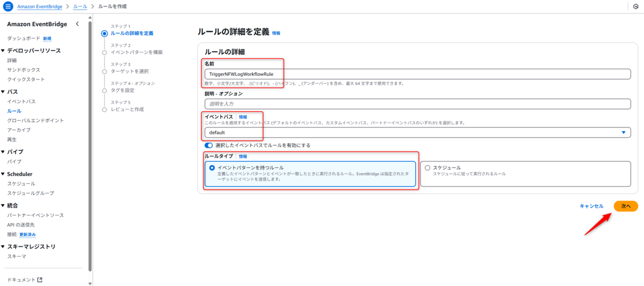The image size is (644, 286).
Task: Select step 2 イベントパターンを構築
Action: point(136,52)
